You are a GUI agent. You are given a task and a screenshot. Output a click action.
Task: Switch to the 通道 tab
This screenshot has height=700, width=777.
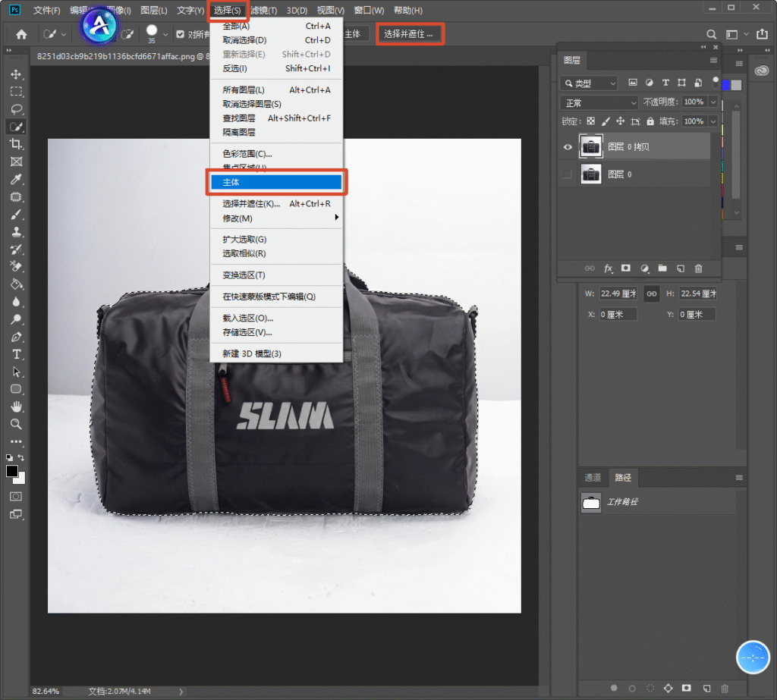(593, 478)
